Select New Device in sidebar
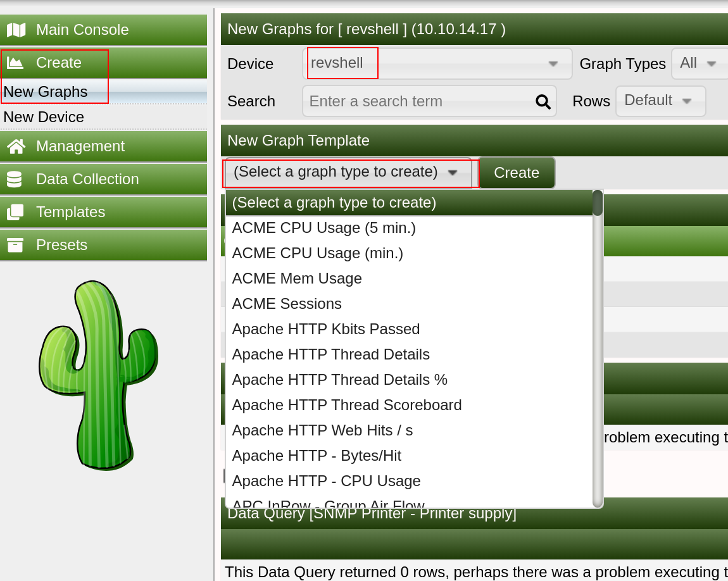728x581 pixels. pyautogui.click(x=104, y=117)
